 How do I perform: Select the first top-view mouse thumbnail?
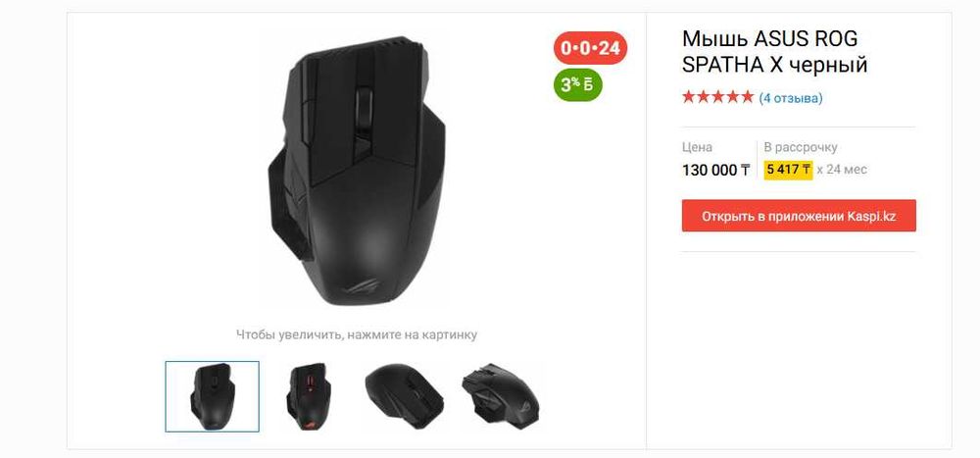(213, 396)
